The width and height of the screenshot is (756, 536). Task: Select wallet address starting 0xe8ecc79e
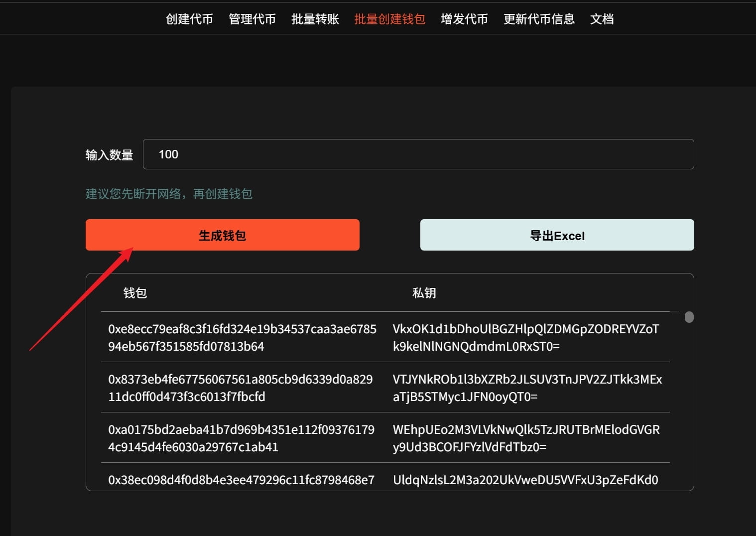[x=243, y=338]
